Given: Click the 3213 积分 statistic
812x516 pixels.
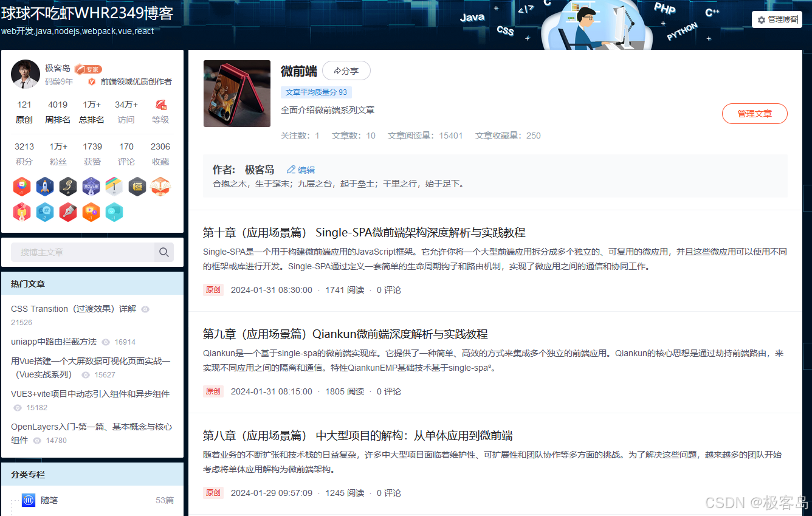Looking at the screenshot, I should (24, 154).
